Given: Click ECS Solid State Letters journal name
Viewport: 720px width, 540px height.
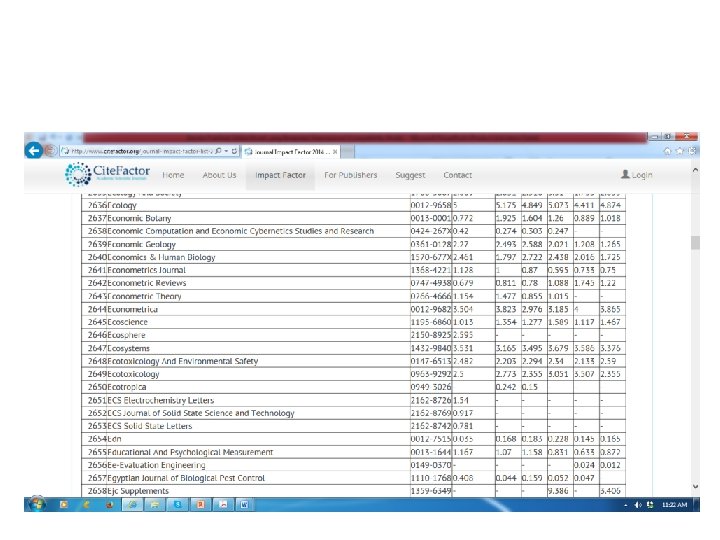Looking at the screenshot, I should (150, 426).
